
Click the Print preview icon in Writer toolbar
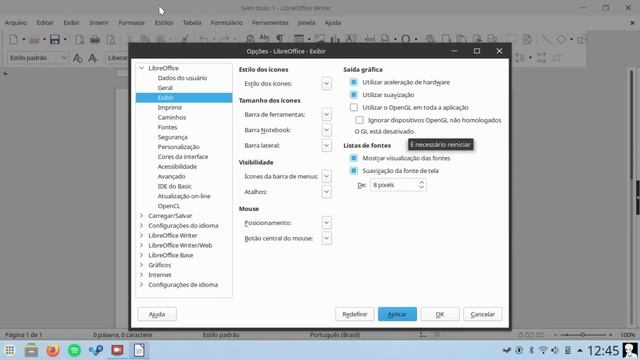coord(111,40)
